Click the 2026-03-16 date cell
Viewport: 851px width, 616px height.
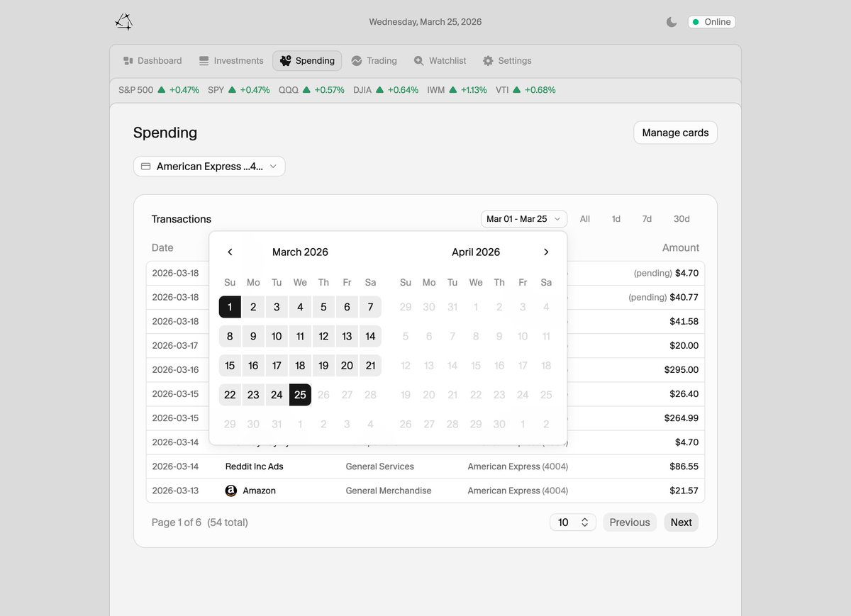(x=176, y=370)
